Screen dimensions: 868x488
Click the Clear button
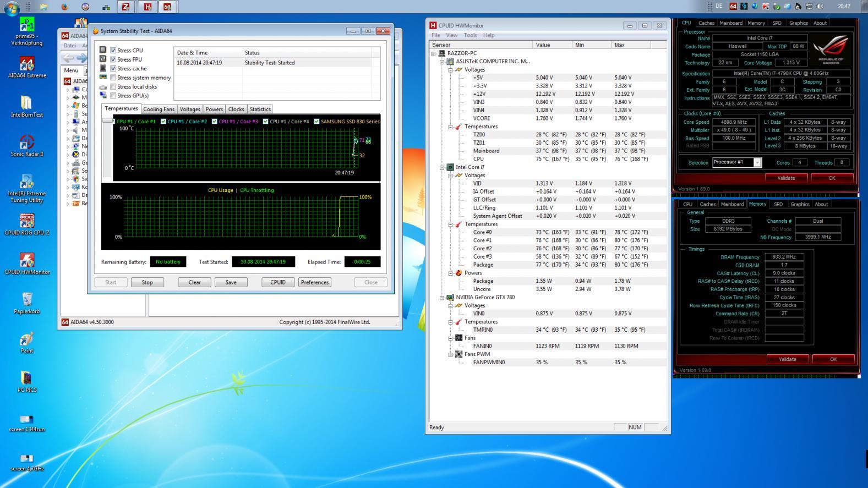tap(194, 282)
